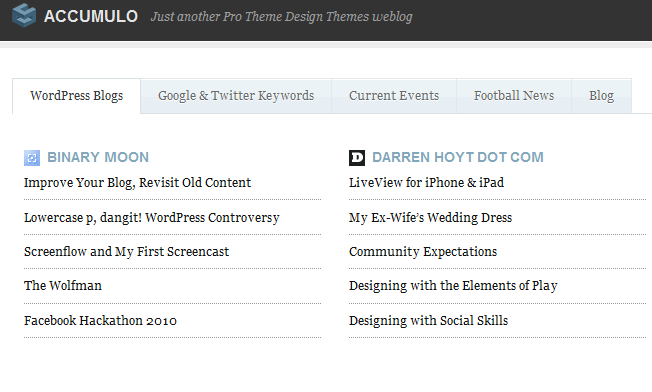The image size is (652, 392).
Task: Open the ACCUMULO site title link
Action: pyautogui.click(x=91, y=16)
